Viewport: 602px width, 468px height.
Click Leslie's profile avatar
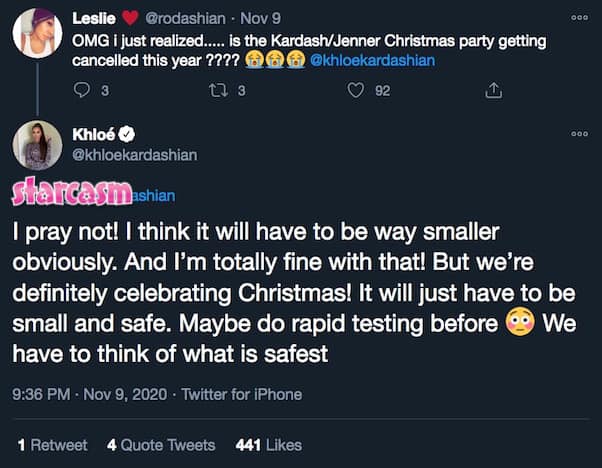[x=38, y=33]
